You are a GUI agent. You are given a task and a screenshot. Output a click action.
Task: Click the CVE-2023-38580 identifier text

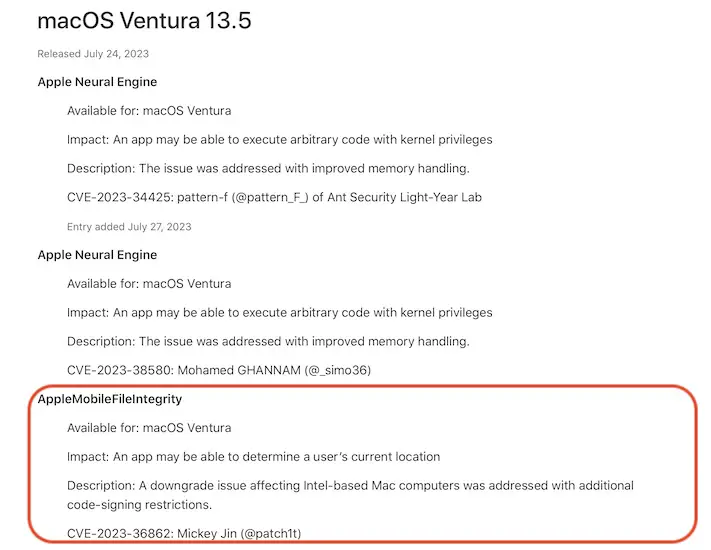tap(113, 370)
